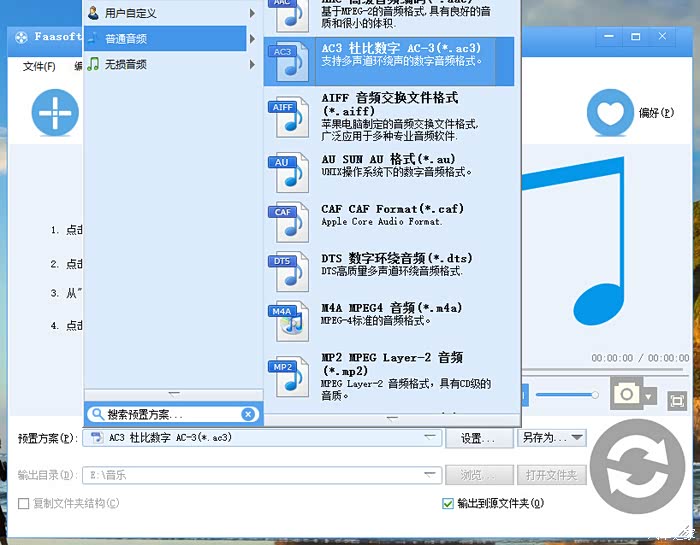Image resolution: width=700 pixels, height=545 pixels.
Task: Select AC3 Dolby Digital format icon
Action: coord(286,61)
